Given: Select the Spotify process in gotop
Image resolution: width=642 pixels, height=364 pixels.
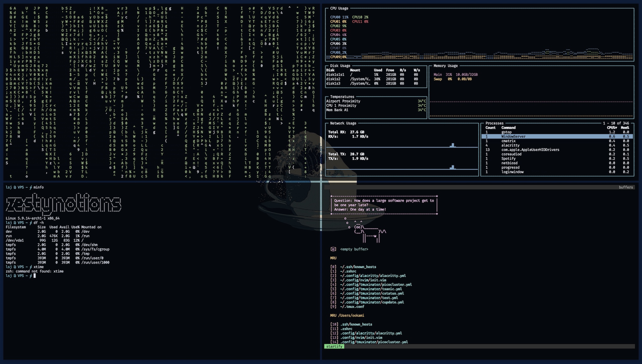Looking at the screenshot, I should click(508, 159).
